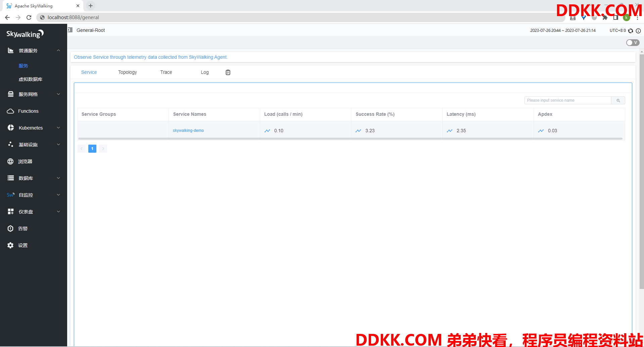Click the refresh reload icon near UTC+8:0
This screenshot has height=347, width=644.
631,31
